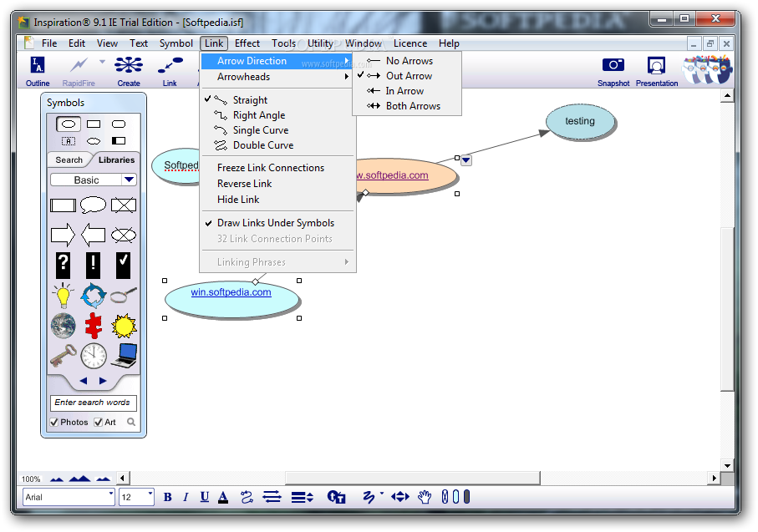Uncheck Draw Links Under Symbols
Viewport: 758px width, 532px height.
tap(277, 223)
